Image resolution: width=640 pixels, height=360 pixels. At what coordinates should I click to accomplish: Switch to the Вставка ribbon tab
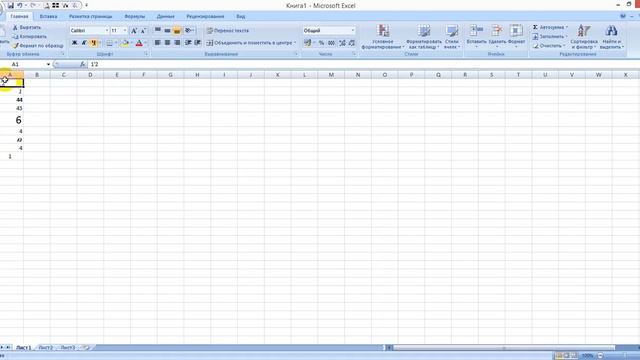pos(48,17)
